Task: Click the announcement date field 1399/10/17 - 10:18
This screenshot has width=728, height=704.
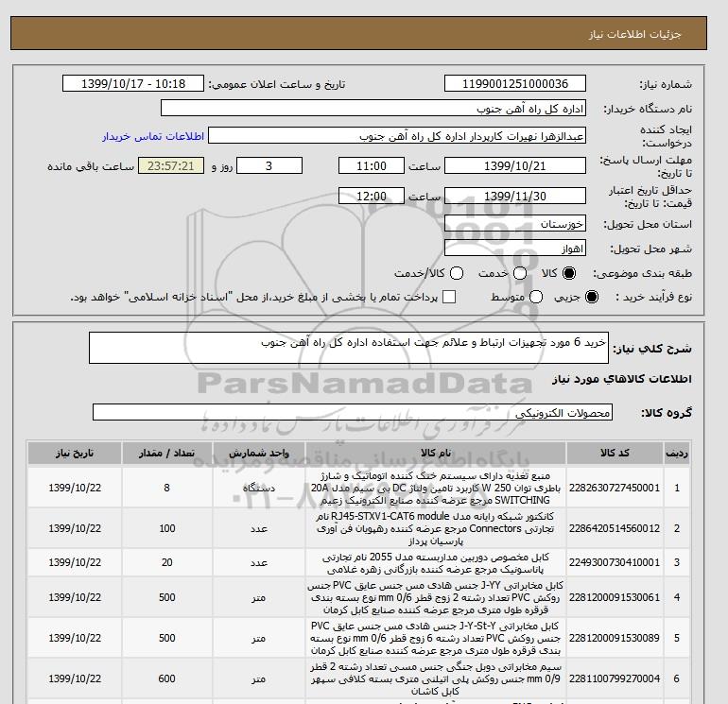Action: pyautogui.click(x=133, y=83)
